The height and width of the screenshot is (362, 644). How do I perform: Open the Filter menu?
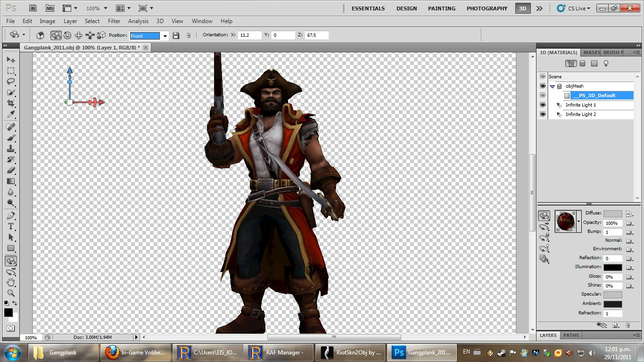(114, 21)
